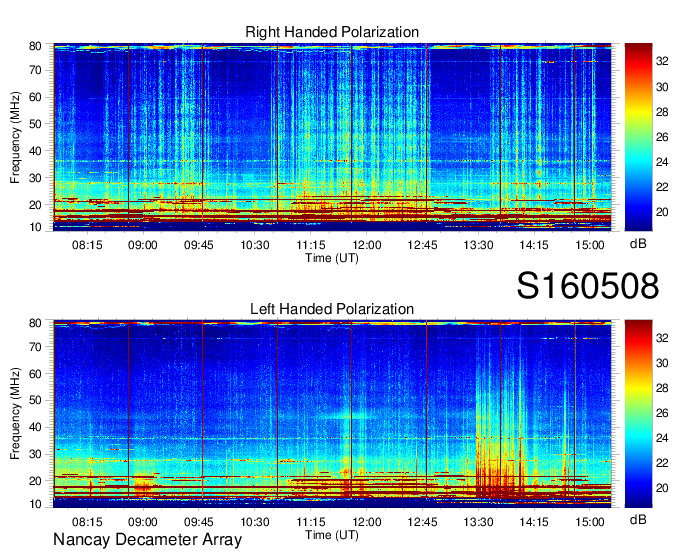This screenshot has width=680, height=552.
Task: Select 15:00 tick on right-handed time axis
Action: [590, 245]
